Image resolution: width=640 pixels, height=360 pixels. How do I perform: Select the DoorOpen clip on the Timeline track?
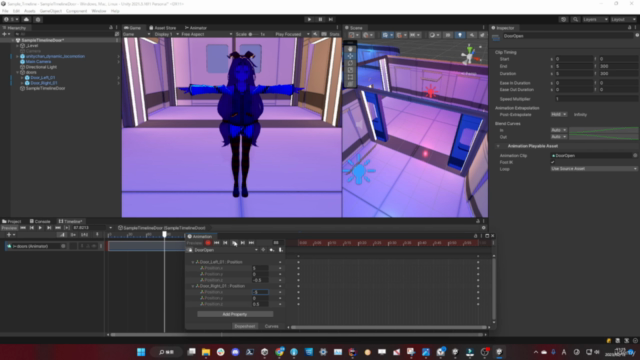147,246
